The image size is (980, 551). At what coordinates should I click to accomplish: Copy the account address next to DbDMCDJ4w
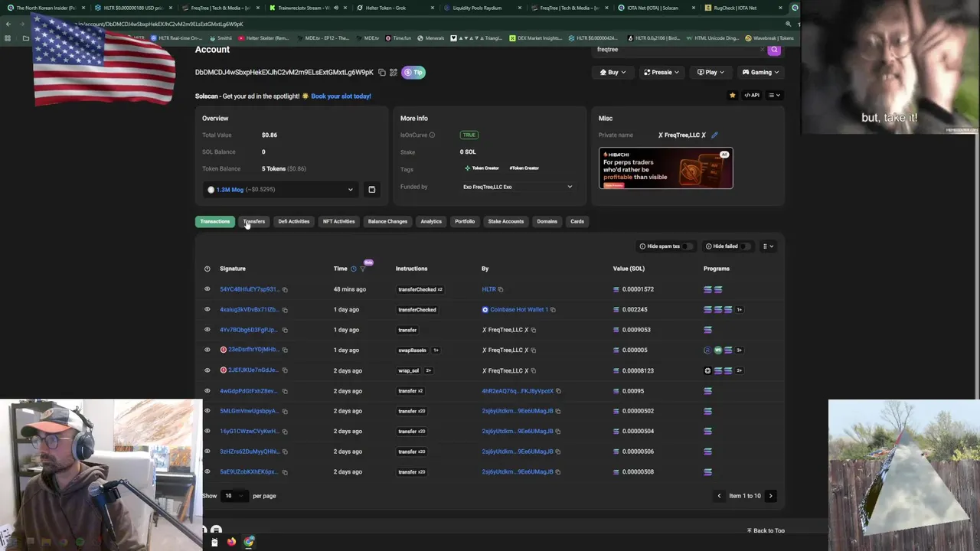382,73
